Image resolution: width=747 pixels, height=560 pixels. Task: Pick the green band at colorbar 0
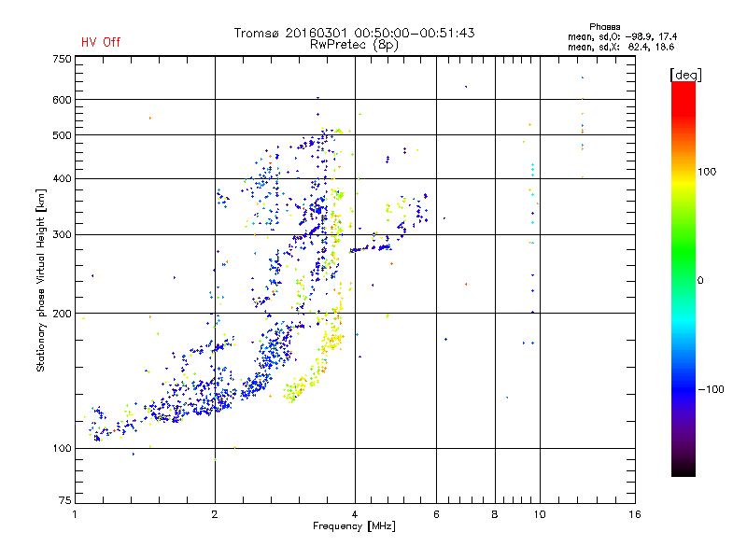pos(683,280)
